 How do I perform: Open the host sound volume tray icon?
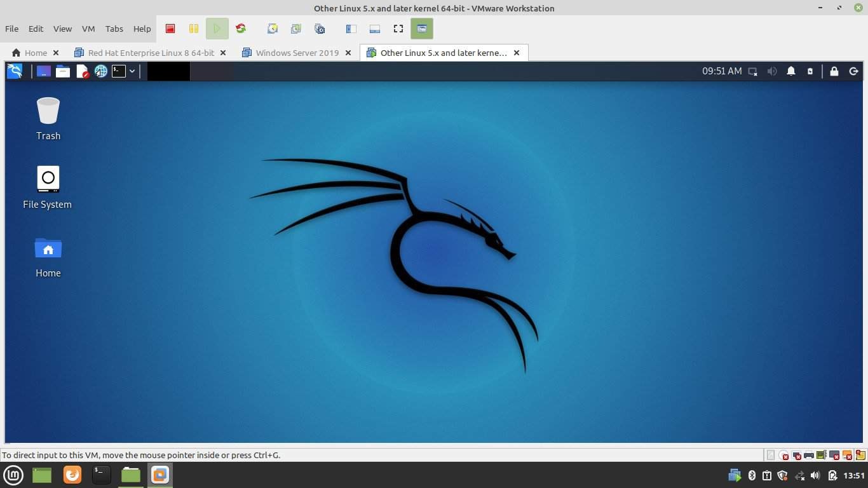tap(815, 475)
